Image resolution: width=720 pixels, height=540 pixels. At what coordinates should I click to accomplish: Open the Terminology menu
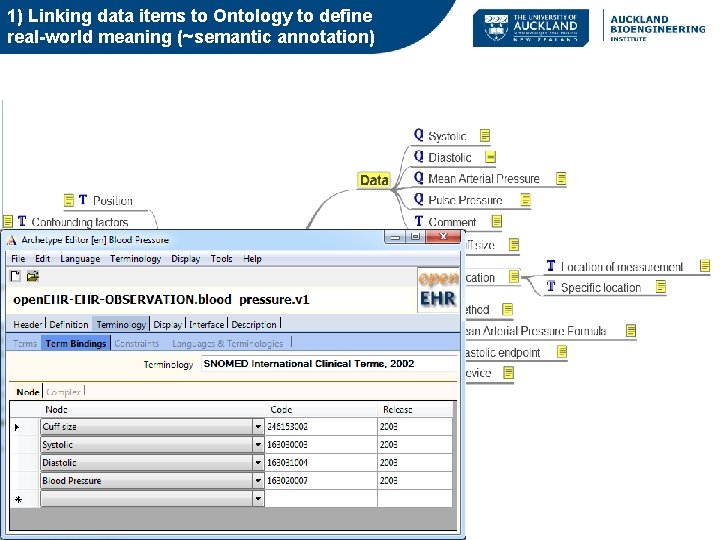click(x=135, y=259)
